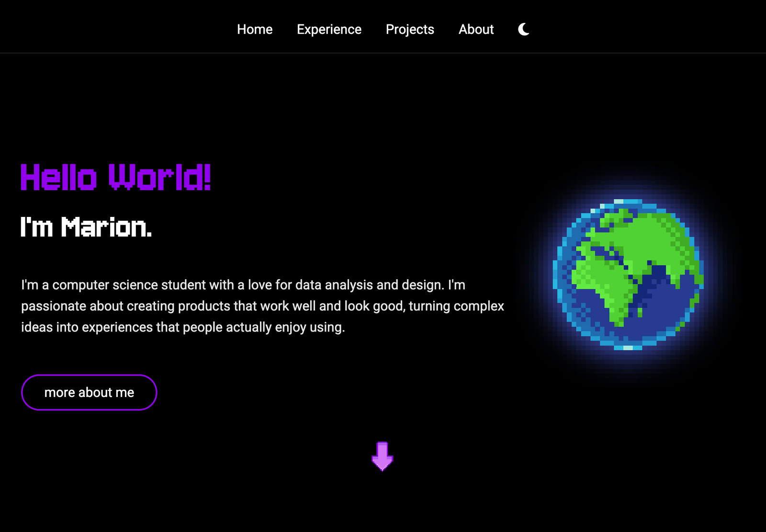This screenshot has width=766, height=532.
Task: Visit the About page
Action: (x=476, y=29)
